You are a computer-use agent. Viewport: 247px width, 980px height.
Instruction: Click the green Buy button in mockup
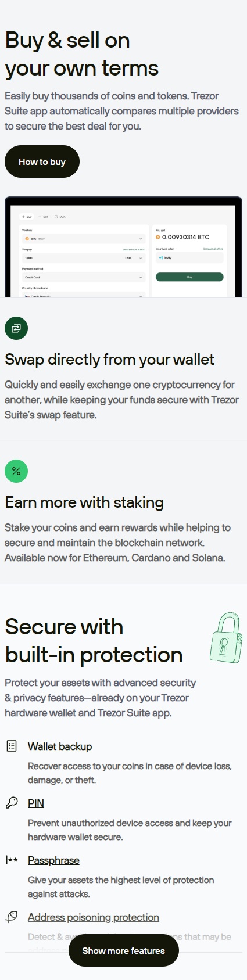(x=189, y=277)
